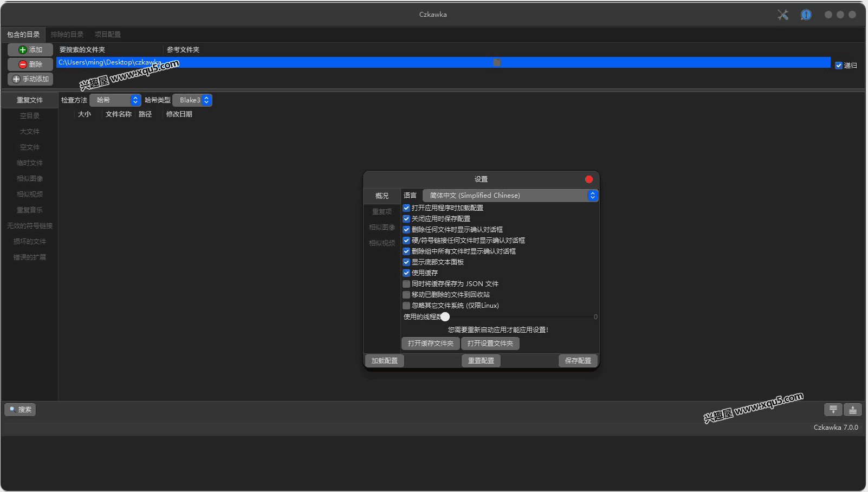Screen dimensions: 868x492
Task: Click the select-down icon in bottom bar
Action: click(833, 410)
